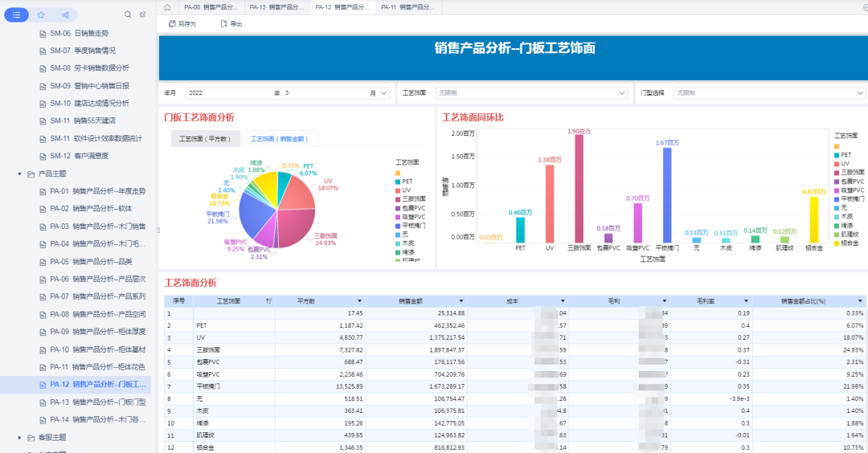Open the SM-06 日销售走势 report
868x453 pixels.
coord(90,33)
